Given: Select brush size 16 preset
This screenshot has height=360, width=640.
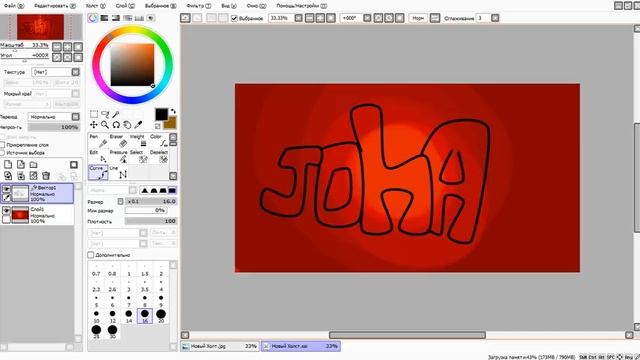Looking at the screenshot, I should click(x=145, y=316).
